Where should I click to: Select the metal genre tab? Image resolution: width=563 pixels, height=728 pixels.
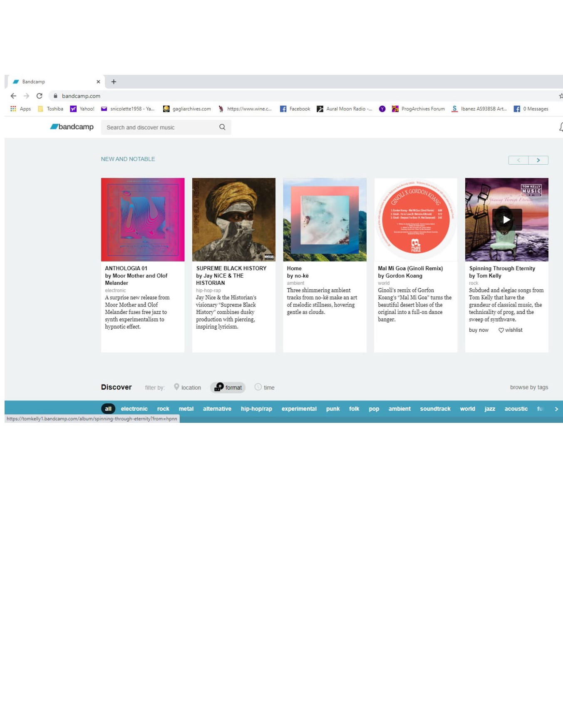pos(186,409)
